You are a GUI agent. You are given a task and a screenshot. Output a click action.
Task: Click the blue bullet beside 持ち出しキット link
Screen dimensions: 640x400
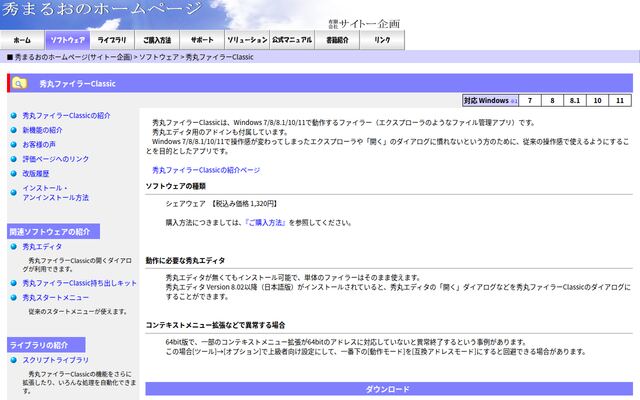click(13, 283)
